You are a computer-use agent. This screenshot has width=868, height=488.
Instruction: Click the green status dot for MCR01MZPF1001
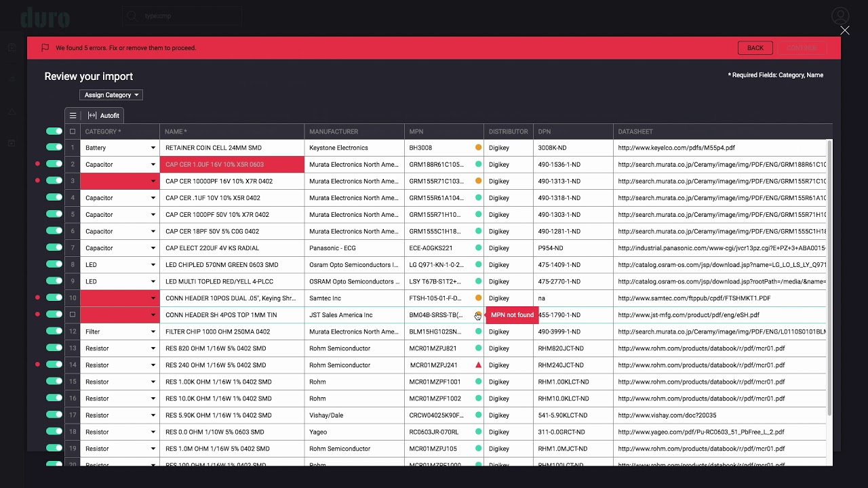478,382
